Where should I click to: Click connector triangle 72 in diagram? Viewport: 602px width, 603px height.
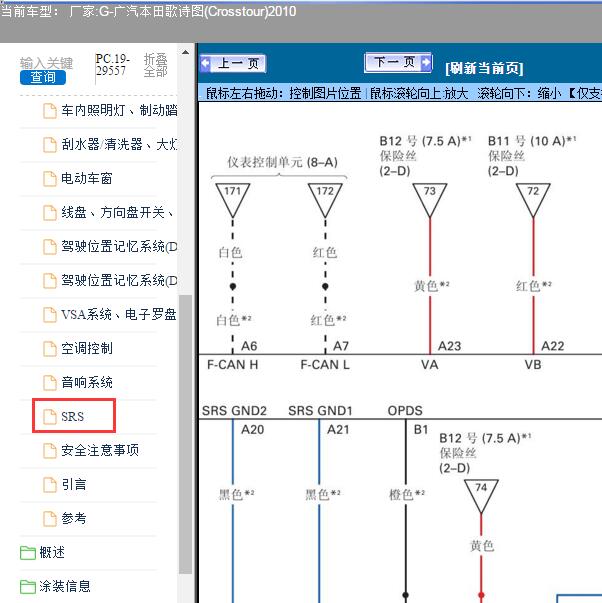(533, 200)
